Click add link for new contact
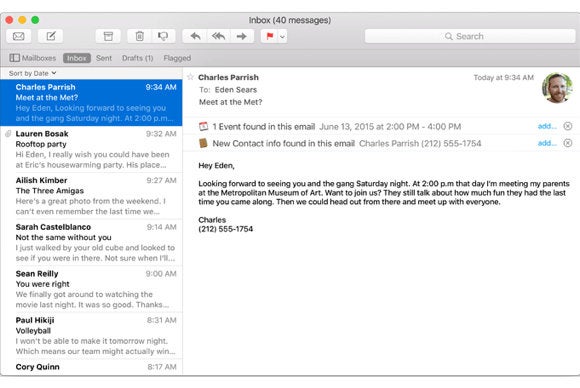 (x=547, y=143)
